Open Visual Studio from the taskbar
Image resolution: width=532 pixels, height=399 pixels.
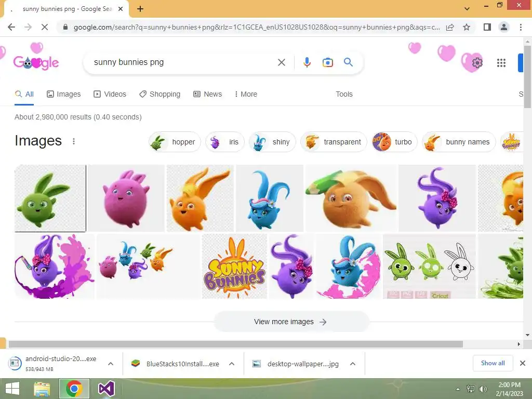(106, 389)
